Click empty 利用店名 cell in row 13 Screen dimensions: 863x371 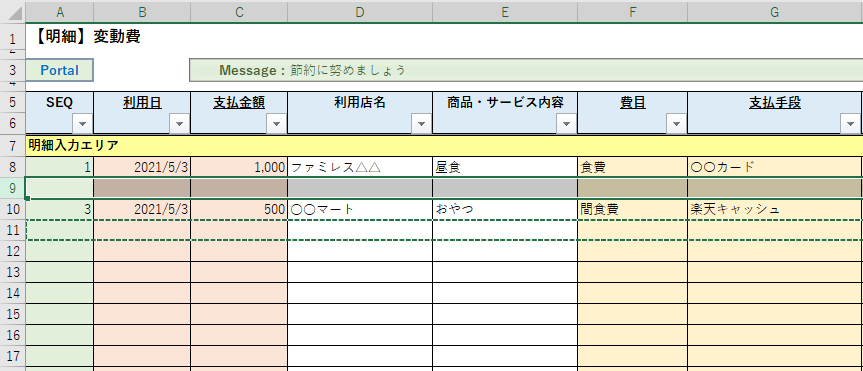(360, 272)
